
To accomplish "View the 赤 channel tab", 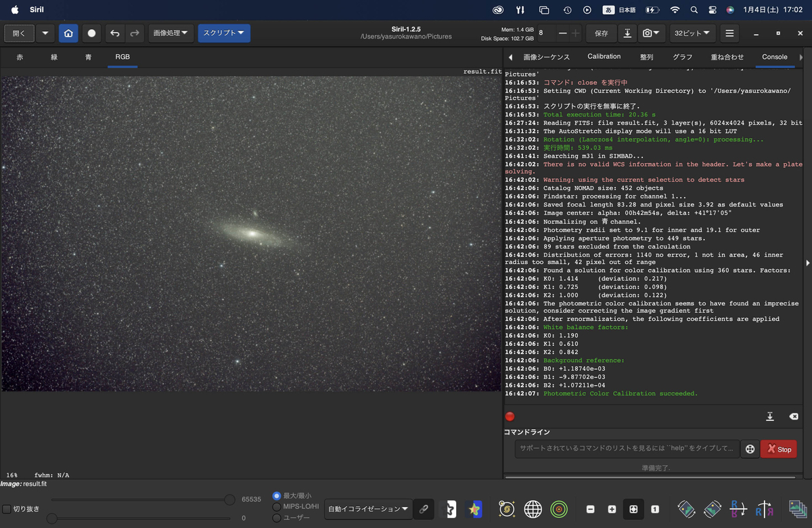I will [20, 58].
